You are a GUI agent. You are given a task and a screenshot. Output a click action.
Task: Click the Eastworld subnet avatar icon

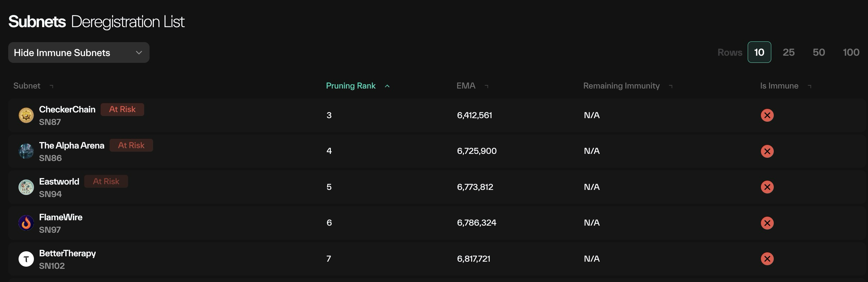pyautogui.click(x=26, y=187)
